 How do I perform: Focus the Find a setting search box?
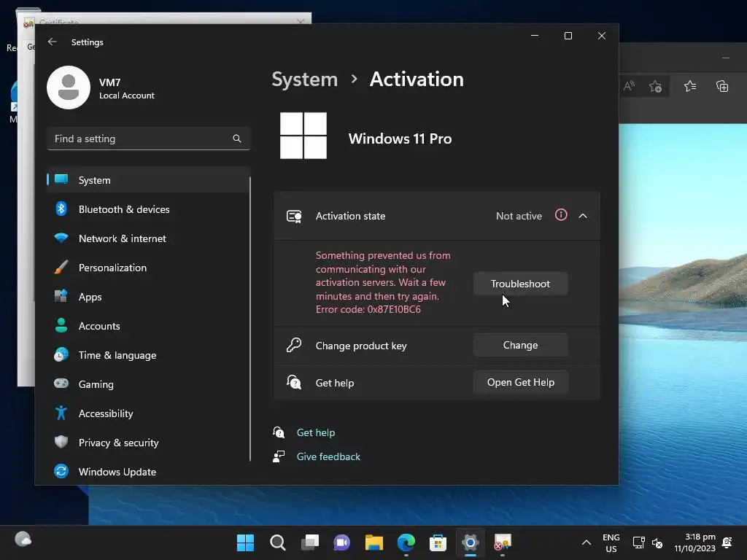148,139
